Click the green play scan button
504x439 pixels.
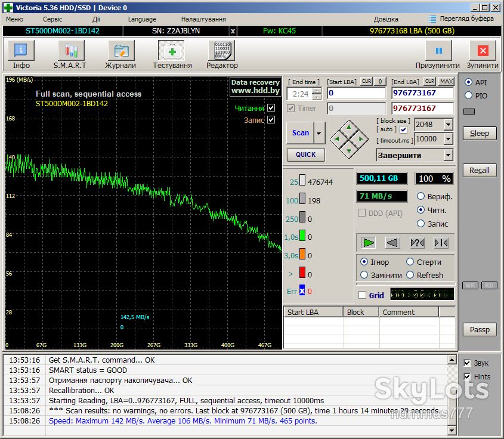click(368, 243)
